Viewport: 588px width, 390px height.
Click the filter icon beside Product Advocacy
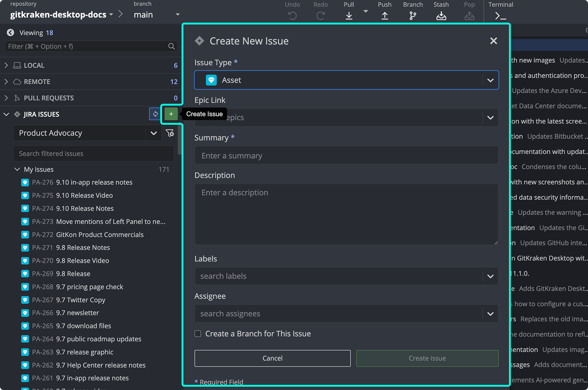pos(170,133)
